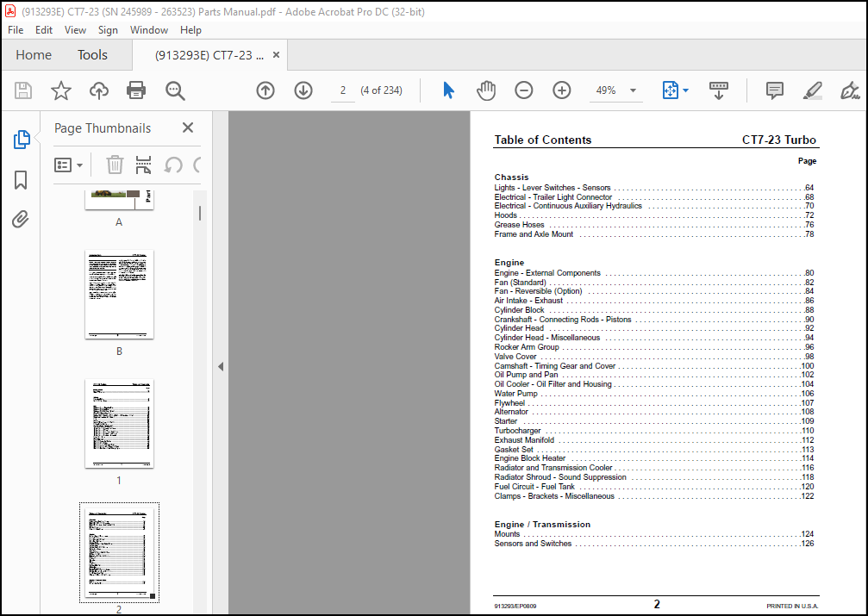Select page B thumbnail
868x616 pixels.
[x=119, y=294]
